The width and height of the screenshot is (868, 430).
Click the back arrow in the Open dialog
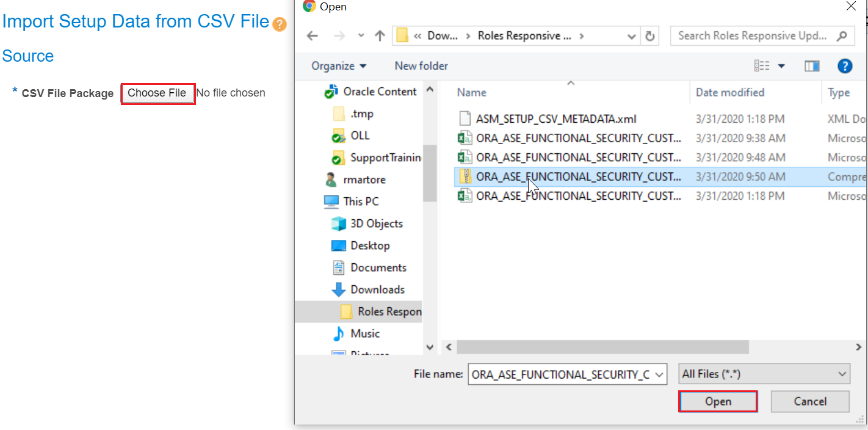click(x=312, y=35)
